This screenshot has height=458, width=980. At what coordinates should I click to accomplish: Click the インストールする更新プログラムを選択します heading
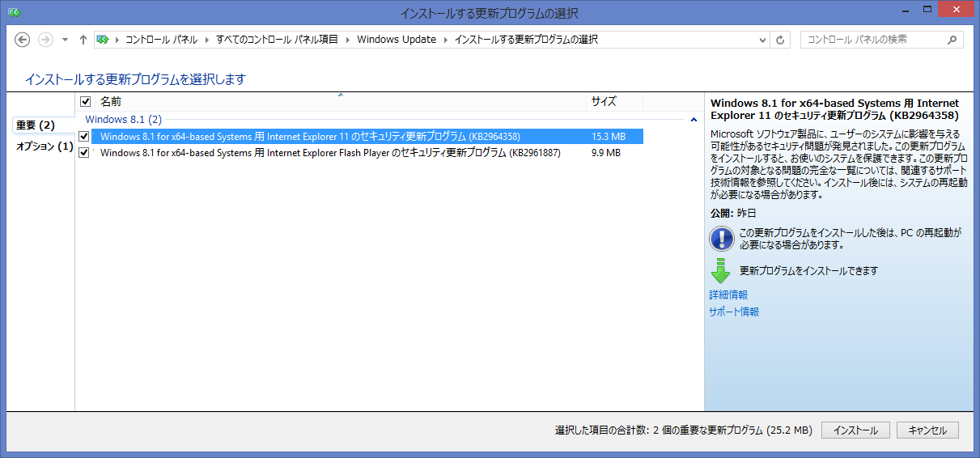pos(135,79)
